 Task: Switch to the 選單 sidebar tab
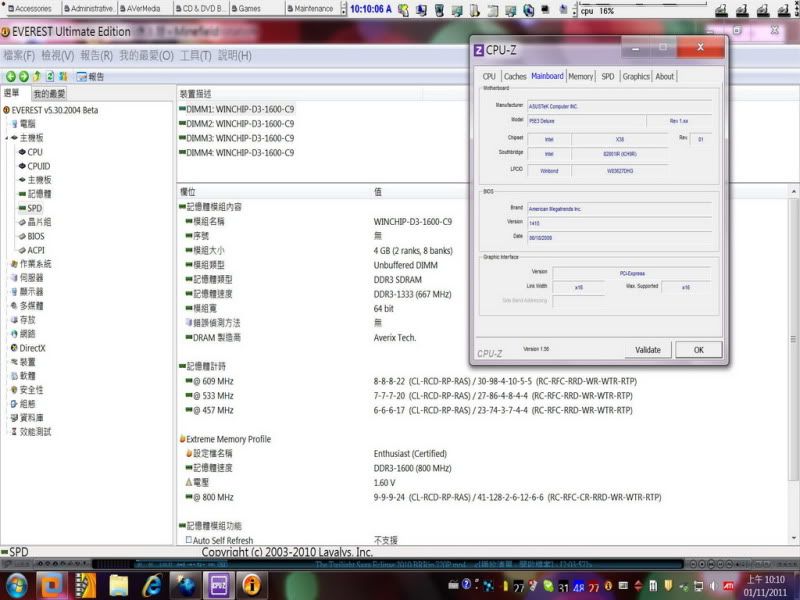coord(12,93)
